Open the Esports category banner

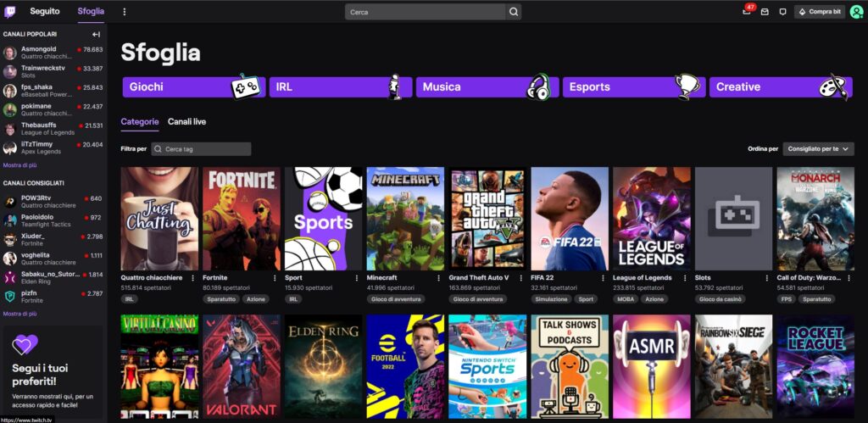(634, 87)
